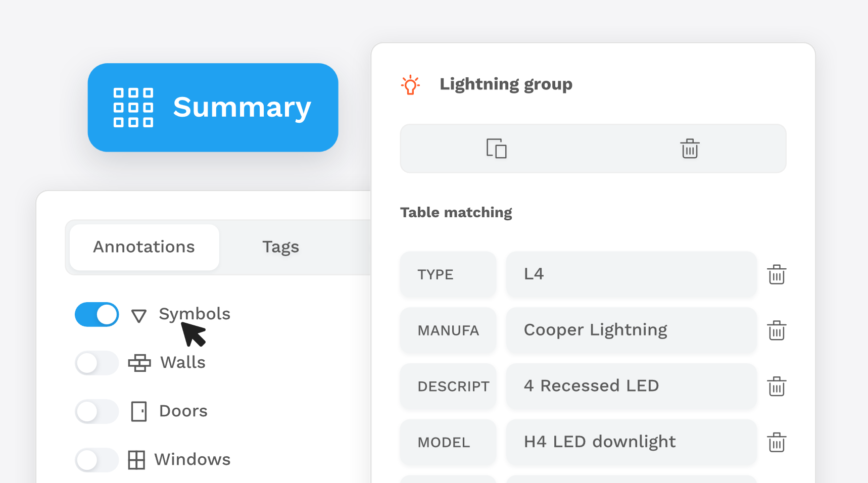This screenshot has width=868, height=483.
Task: Turn on the Doors toggle
Action: 97,412
